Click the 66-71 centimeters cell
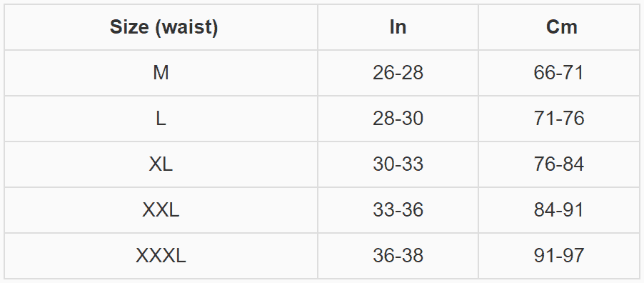 558,73
